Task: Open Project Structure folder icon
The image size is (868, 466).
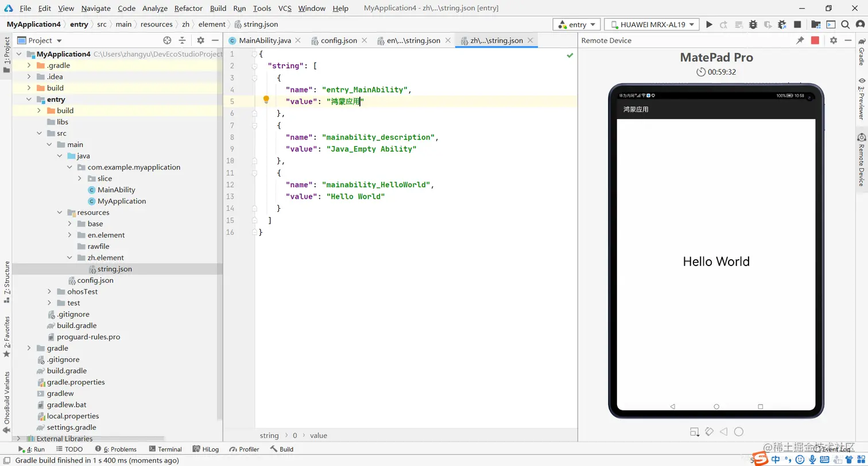Action: point(816,25)
